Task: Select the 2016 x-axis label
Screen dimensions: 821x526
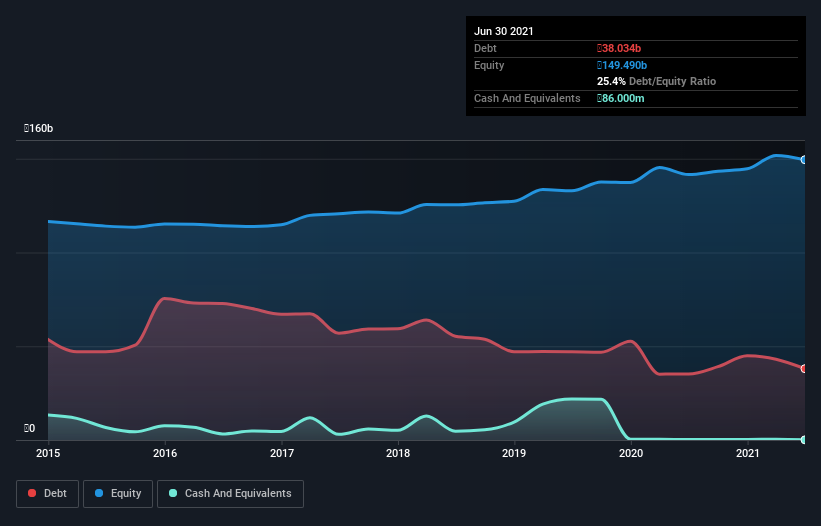Action: click(165, 453)
